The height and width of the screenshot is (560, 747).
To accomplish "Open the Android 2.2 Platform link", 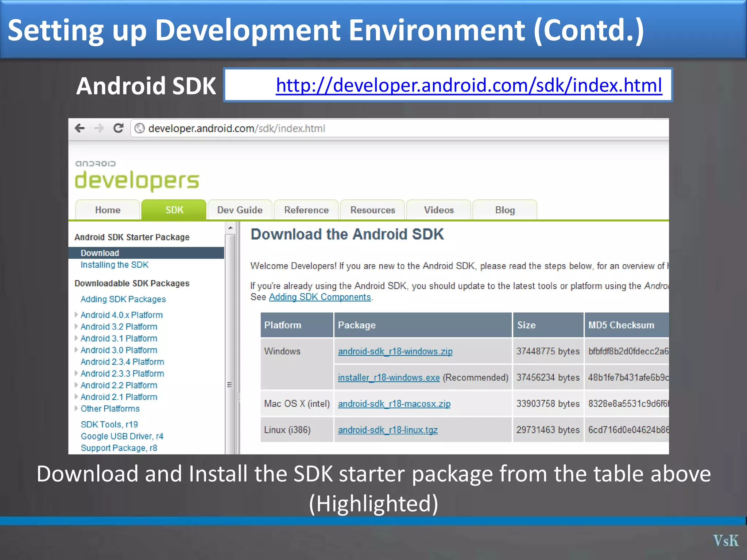I will (x=119, y=385).
